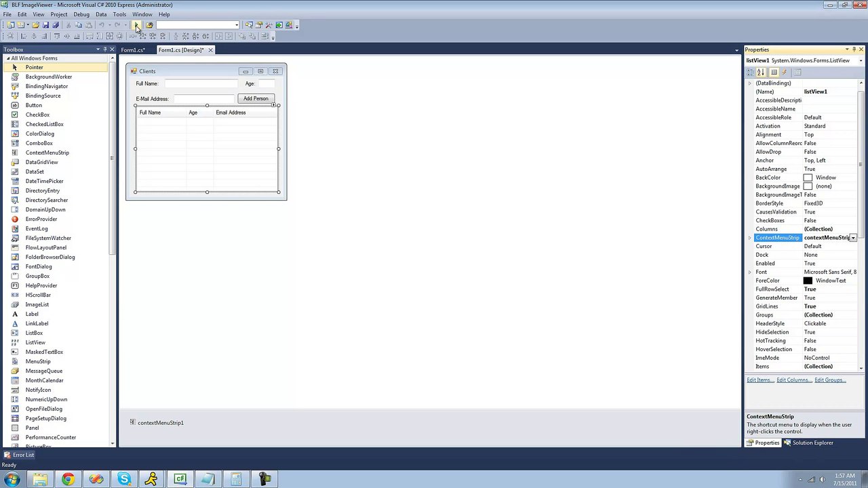Expand the ContextMenuStrip property node
Screen dimensions: 868x488
(x=750, y=238)
